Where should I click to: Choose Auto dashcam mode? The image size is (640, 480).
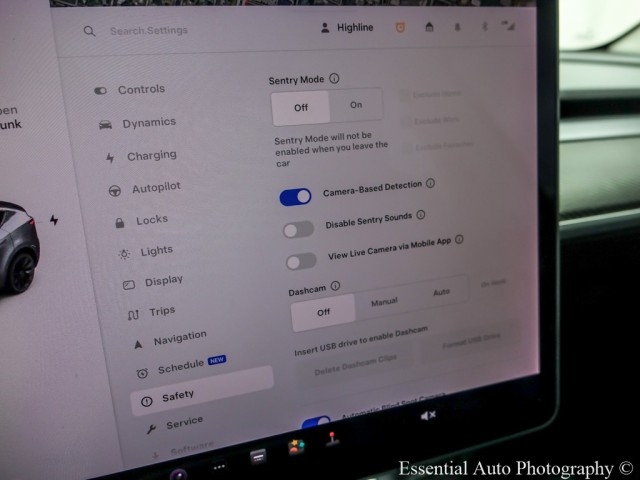[x=441, y=293]
